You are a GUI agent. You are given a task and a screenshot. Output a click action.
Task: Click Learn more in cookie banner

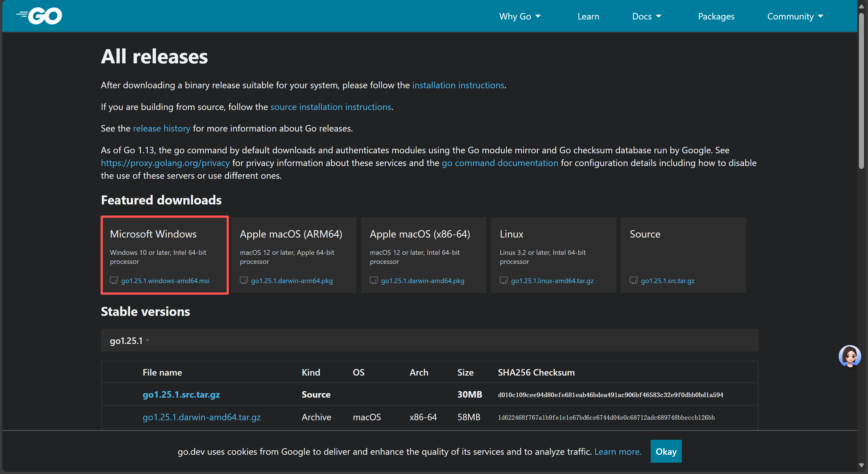pos(618,451)
